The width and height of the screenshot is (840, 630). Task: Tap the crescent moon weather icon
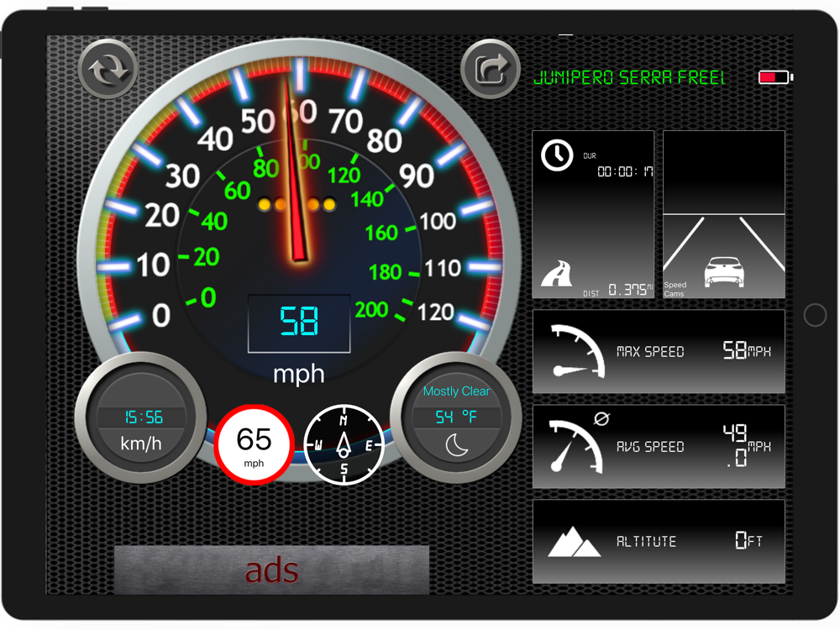(x=456, y=444)
